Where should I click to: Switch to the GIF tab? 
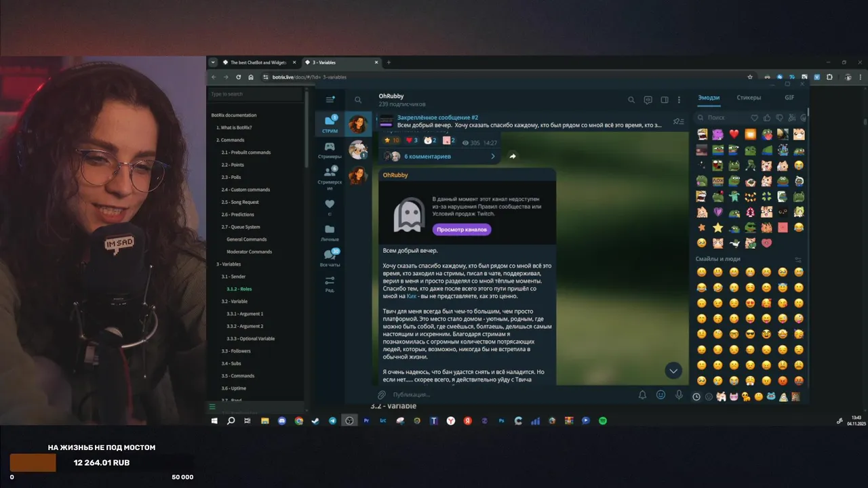tap(789, 98)
